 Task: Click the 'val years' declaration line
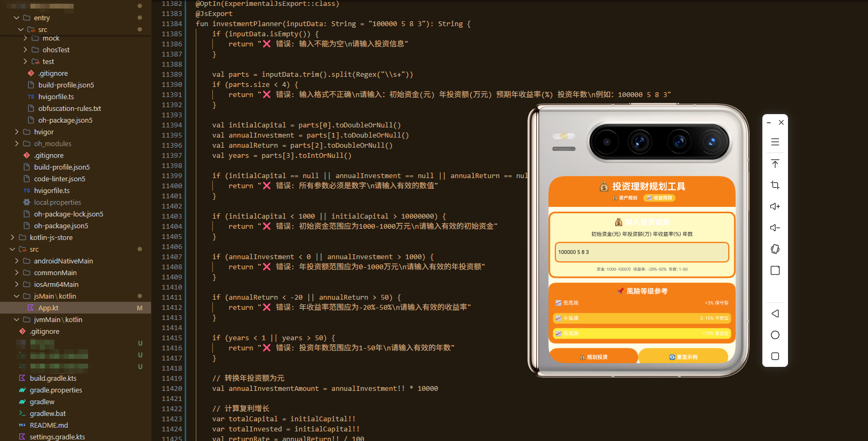pos(282,155)
